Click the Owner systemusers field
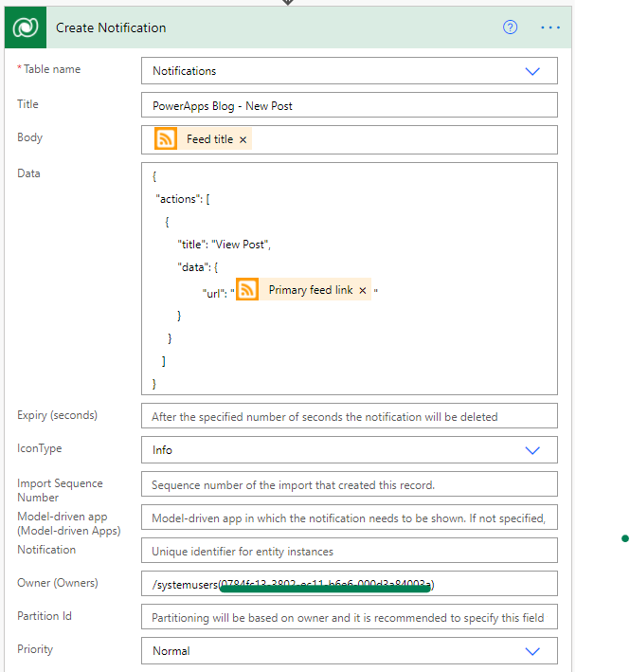 point(350,584)
